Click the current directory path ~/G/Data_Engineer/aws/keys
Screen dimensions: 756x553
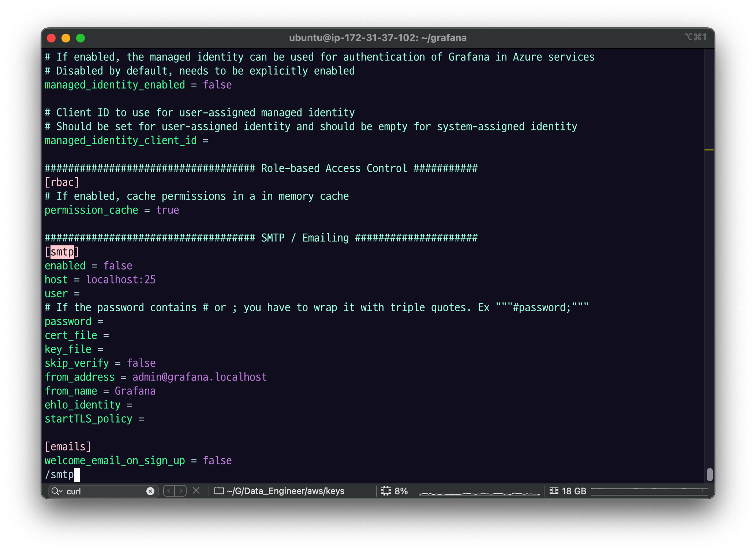tap(285, 491)
